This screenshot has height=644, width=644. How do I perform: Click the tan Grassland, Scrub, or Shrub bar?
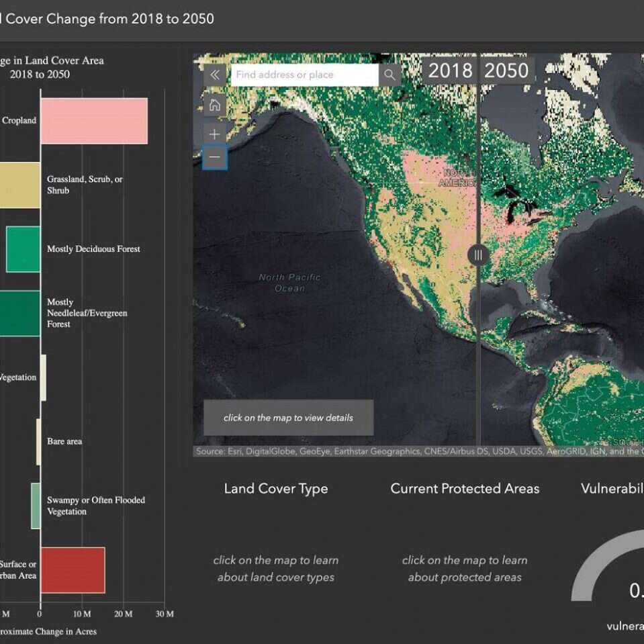[x=19, y=185]
